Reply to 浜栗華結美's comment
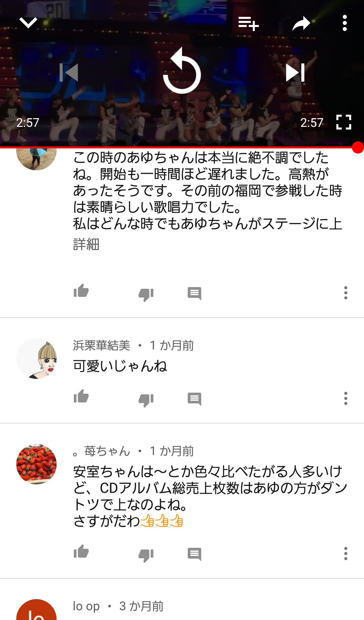Image resolution: width=364 pixels, height=620 pixels. [194, 399]
